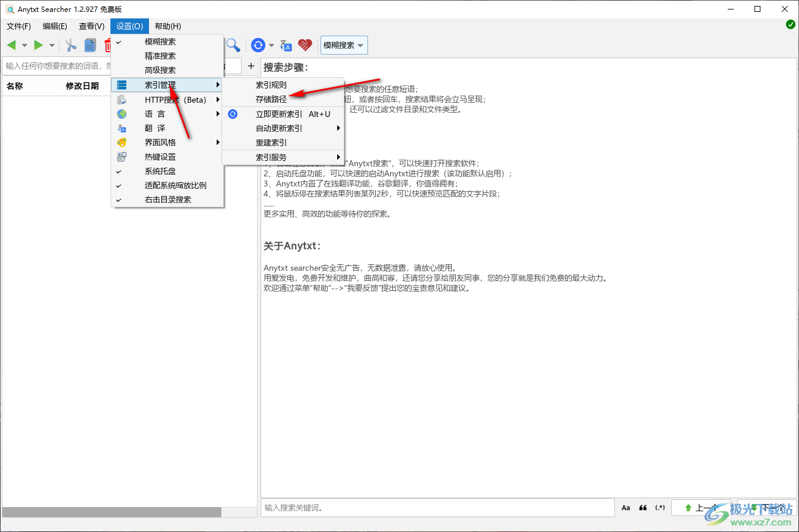Open the 帮助(H) menu
Screen dimensions: 799x532
tap(168, 26)
